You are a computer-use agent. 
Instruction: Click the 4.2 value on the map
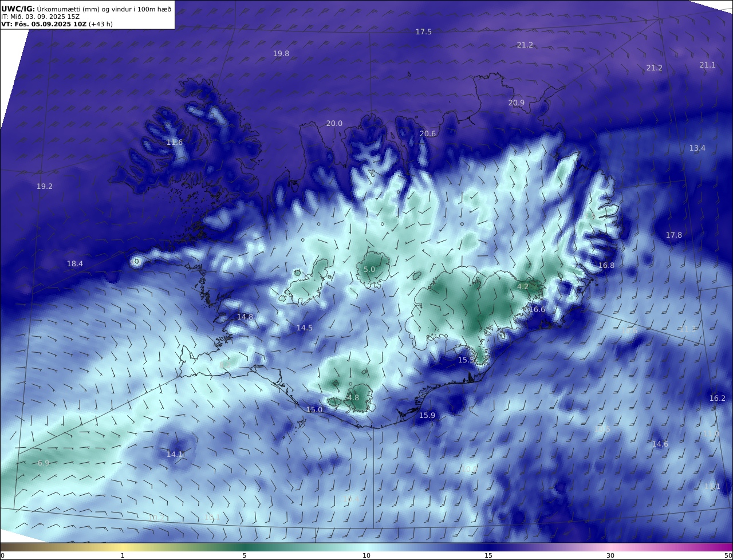tap(523, 287)
